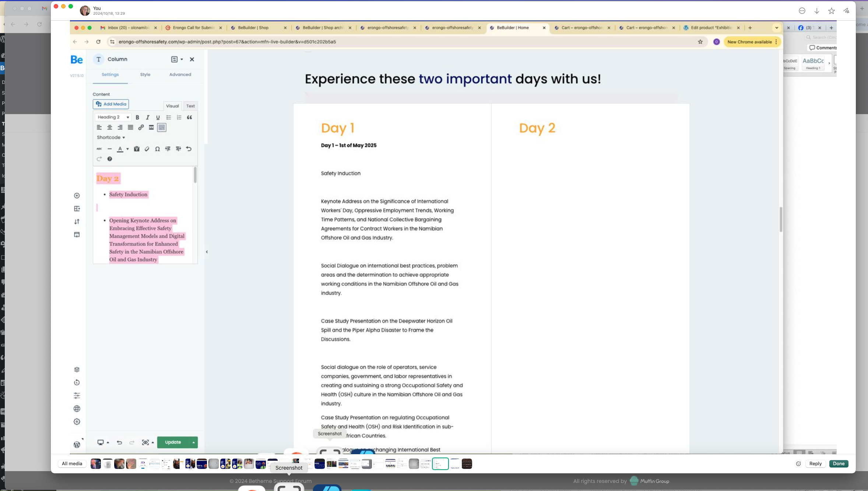The width and height of the screenshot is (868, 491).
Task: Open the Heading 2 format dropdown
Action: click(113, 117)
